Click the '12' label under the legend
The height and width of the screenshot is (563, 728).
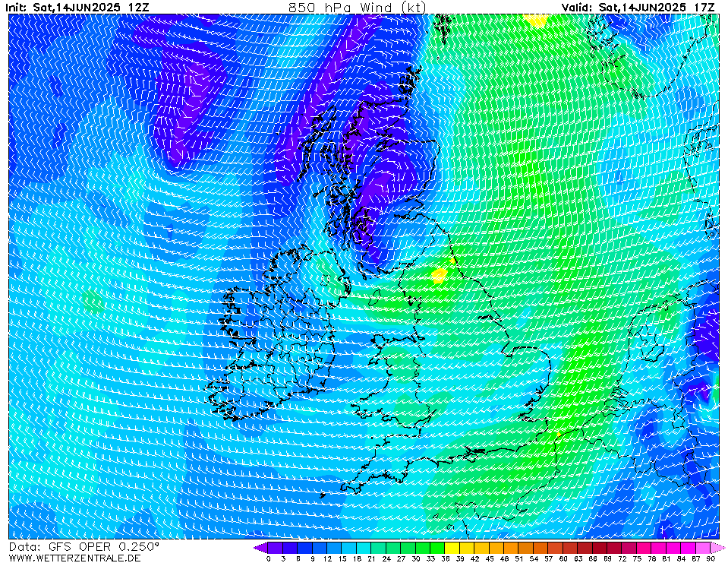(327, 558)
